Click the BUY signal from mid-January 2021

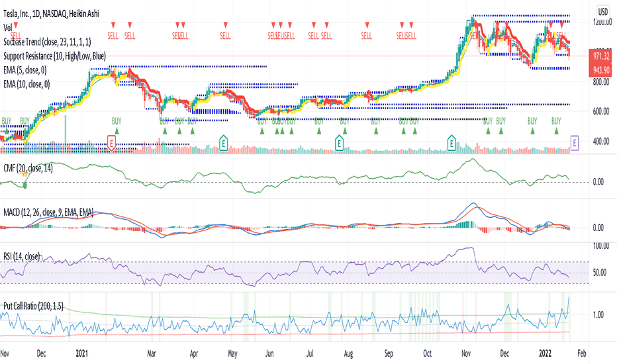(117, 126)
